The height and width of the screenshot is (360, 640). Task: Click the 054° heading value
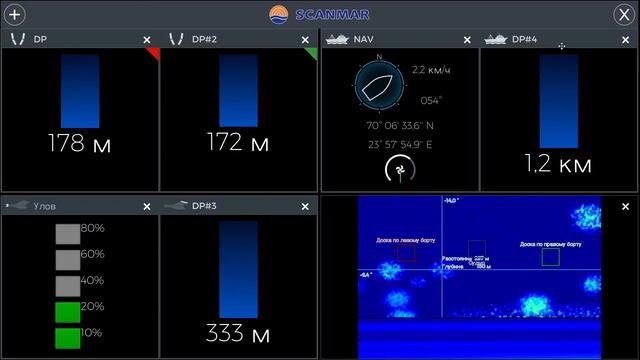point(431,100)
